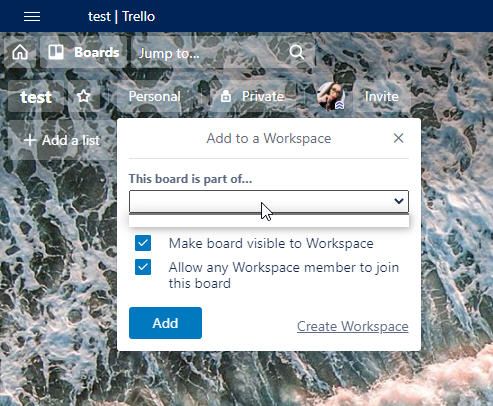Click the Invite button

(381, 96)
